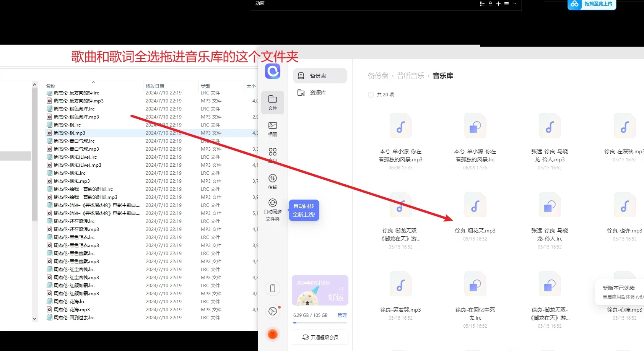
Task: Check the select-all circle beside 共20项
Action: tap(371, 94)
